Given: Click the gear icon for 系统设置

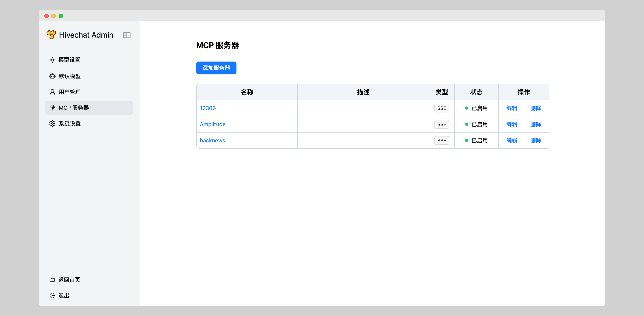Looking at the screenshot, I should click(x=52, y=124).
